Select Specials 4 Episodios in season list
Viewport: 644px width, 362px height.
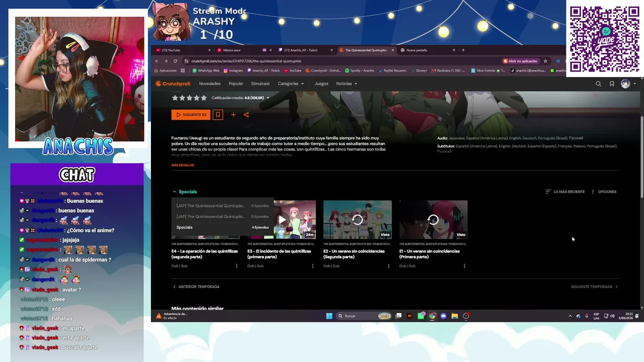tap(222, 227)
